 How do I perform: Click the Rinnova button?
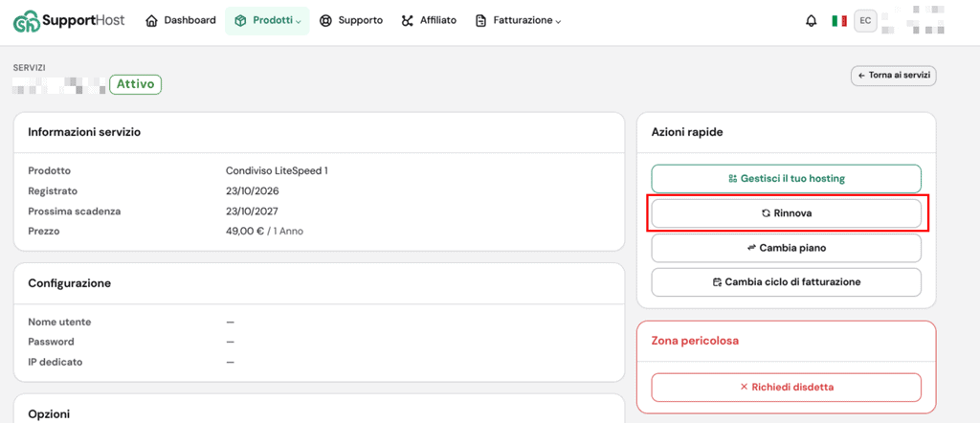[787, 213]
